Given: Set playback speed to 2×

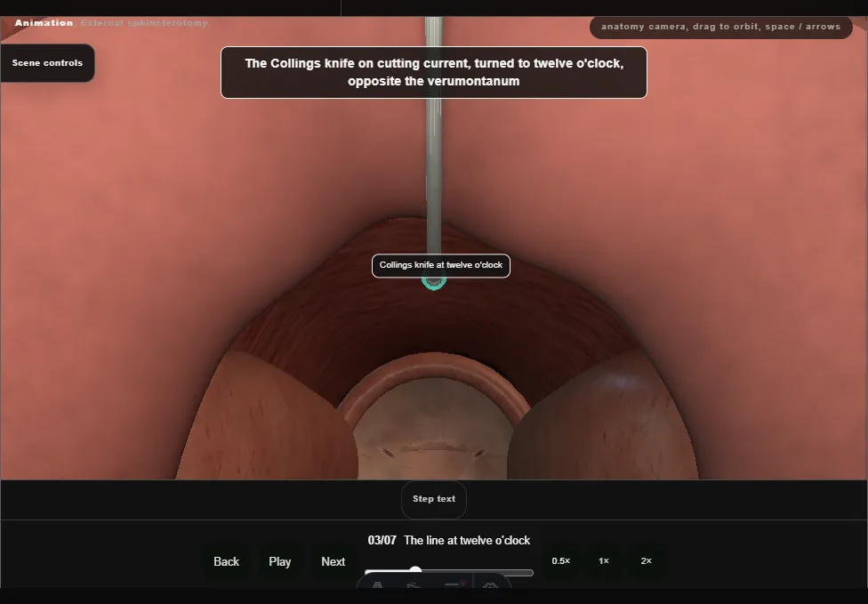Looking at the screenshot, I should point(646,560).
